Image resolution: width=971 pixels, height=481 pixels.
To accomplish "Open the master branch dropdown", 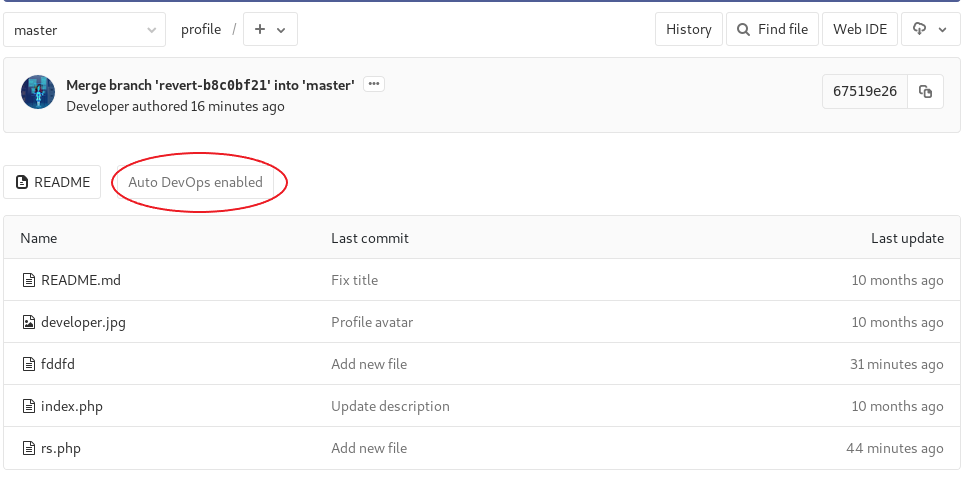I will click(x=84, y=30).
